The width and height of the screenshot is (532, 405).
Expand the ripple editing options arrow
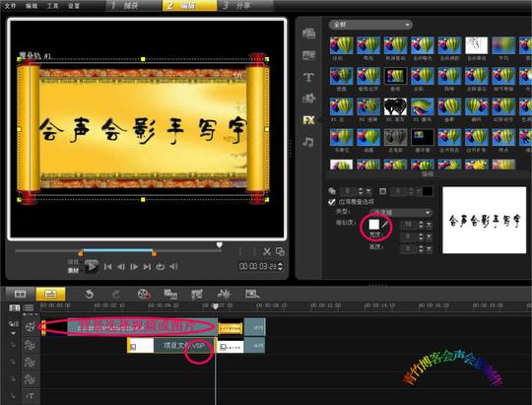(13, 333)
